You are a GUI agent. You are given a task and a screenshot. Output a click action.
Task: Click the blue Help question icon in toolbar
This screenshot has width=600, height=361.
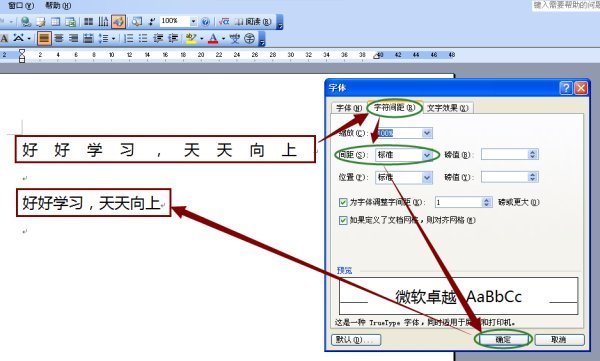pyautogui.click(x=205, y=21)
